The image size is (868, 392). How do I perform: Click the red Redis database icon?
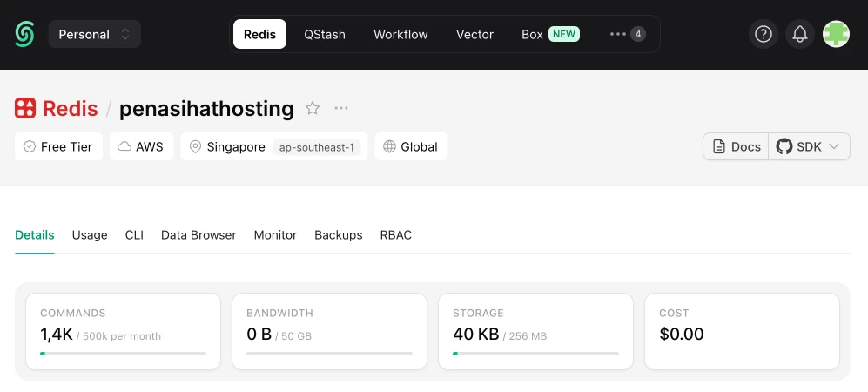click(x=25, y=108)
